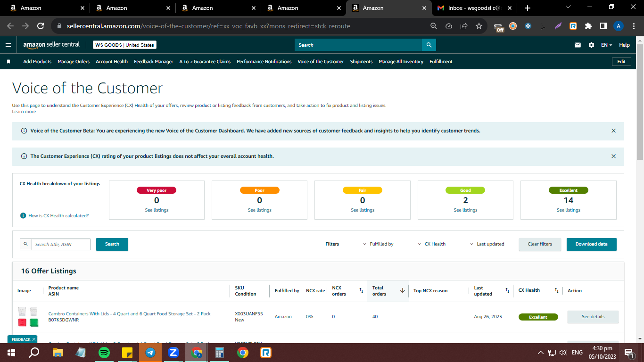Click the Search title, ASIN input field
Screen dimensions: 644x362
tap(61, 244)
